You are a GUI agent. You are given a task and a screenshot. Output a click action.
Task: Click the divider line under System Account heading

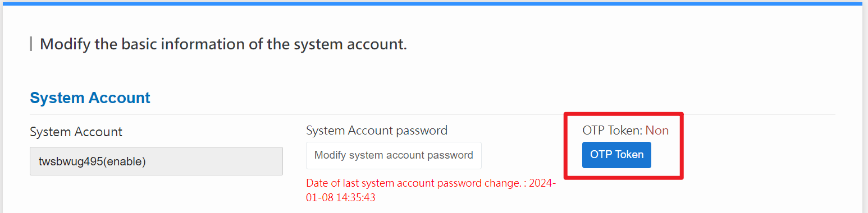point(432,114)
